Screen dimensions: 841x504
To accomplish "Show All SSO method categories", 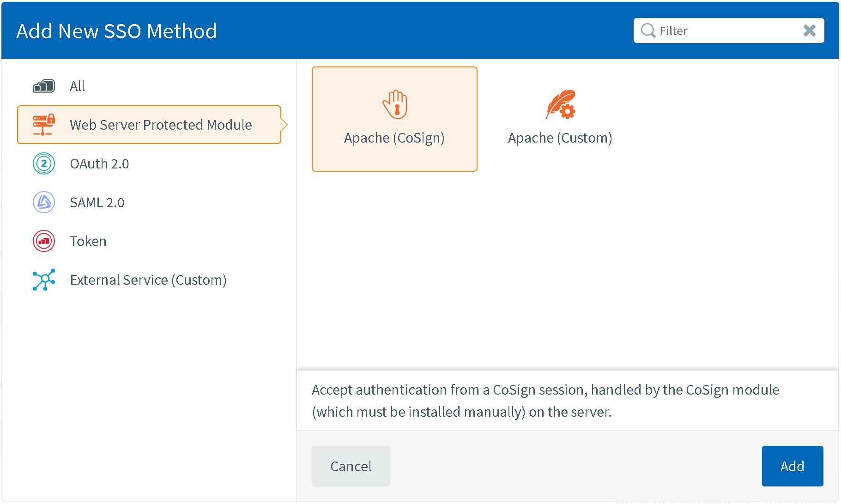I will click(149, 86).
